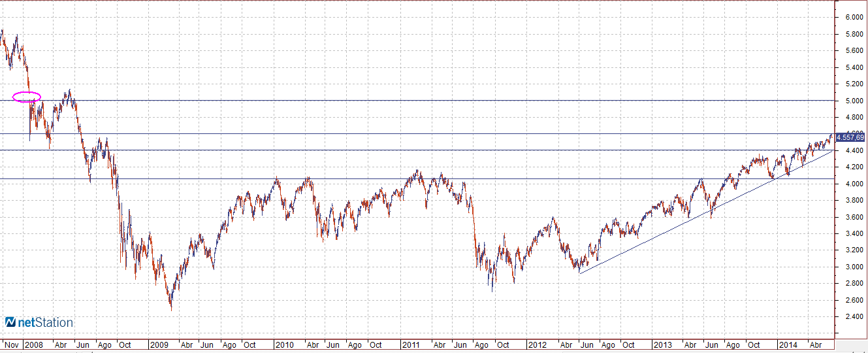Click the 2014 year label on the time axis

(x=788, y=345)
